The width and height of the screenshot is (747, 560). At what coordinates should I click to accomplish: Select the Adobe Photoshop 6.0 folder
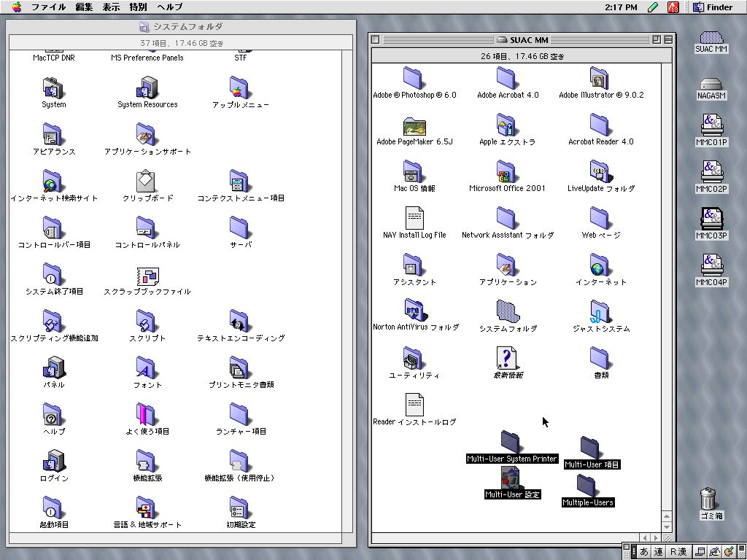tap(414, 78)
